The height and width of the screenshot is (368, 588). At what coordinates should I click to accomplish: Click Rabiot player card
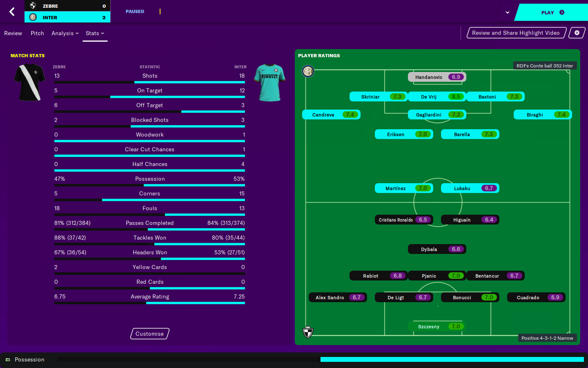(x=379, y=276)
